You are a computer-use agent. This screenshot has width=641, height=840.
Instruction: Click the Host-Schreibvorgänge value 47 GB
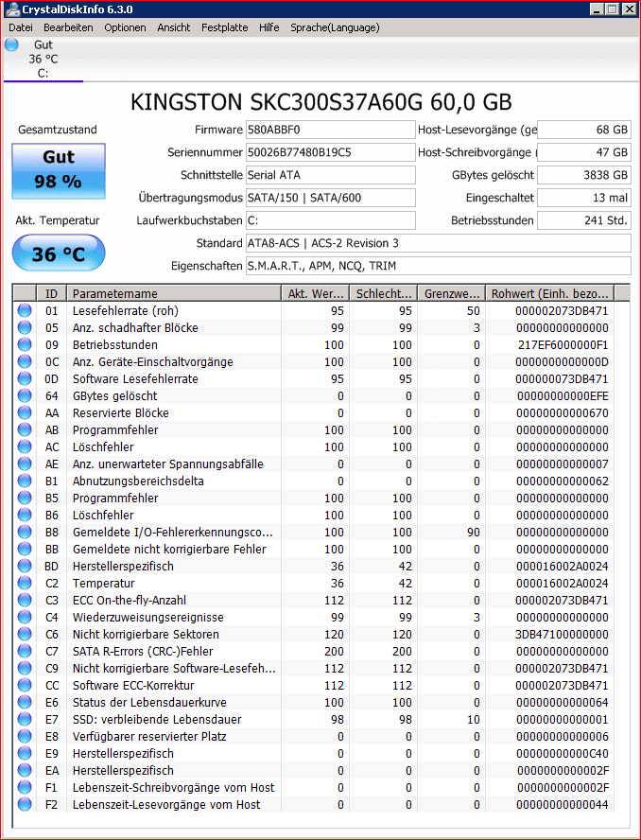coord(583,152)
